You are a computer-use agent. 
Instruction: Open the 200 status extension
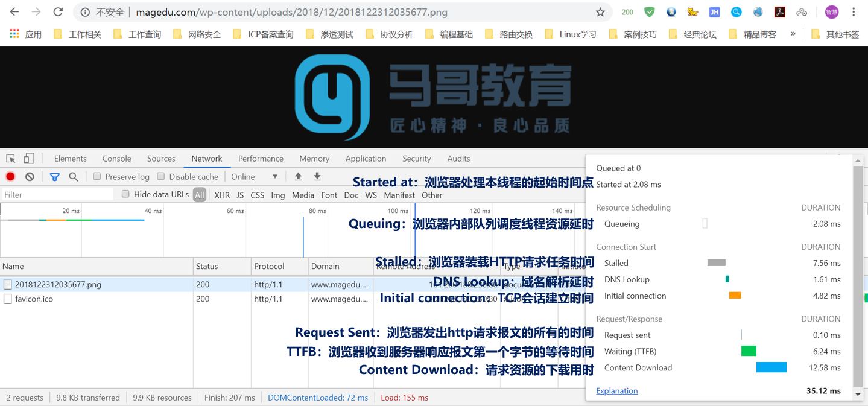point(628,12)
